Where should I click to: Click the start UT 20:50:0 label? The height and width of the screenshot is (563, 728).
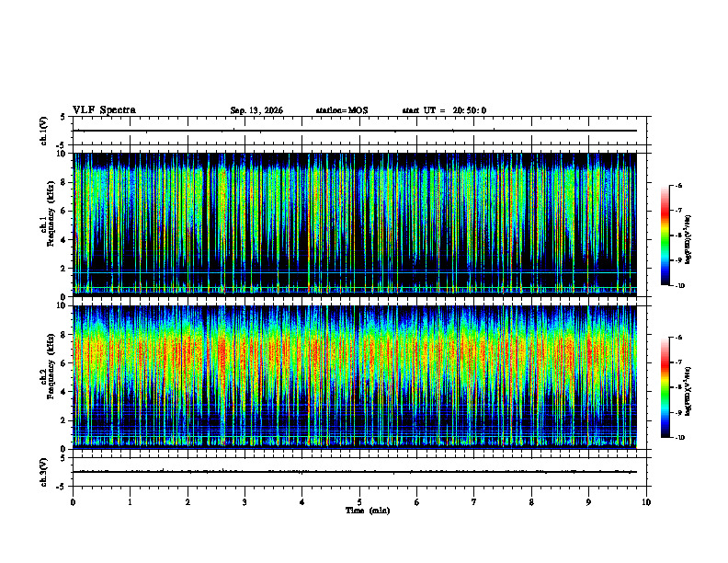[x=444, y=110]
